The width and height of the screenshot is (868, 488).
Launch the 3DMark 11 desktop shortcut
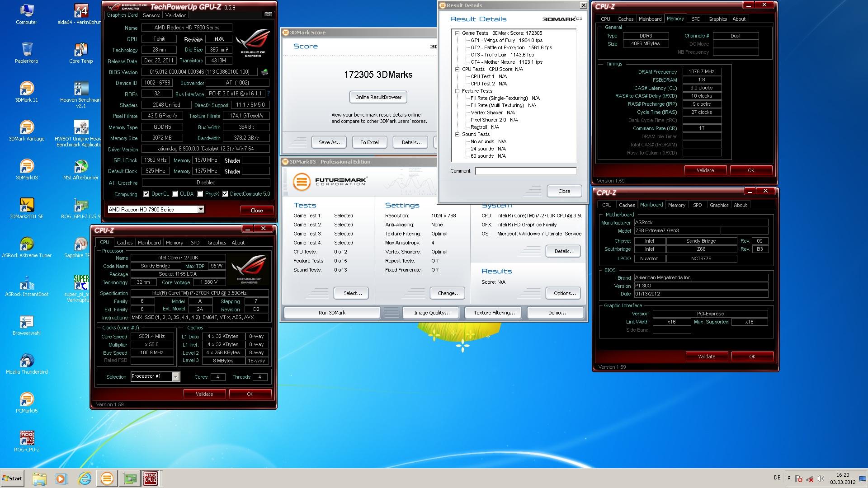click(27, 92)
